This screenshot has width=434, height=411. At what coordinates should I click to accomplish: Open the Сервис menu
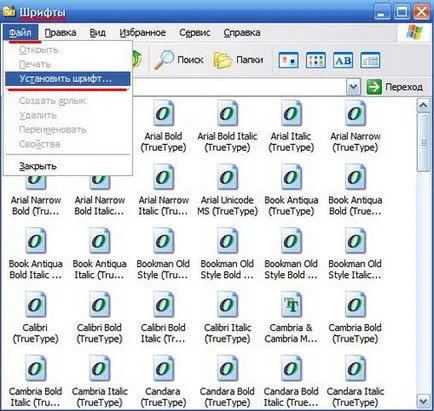point(195,33)
